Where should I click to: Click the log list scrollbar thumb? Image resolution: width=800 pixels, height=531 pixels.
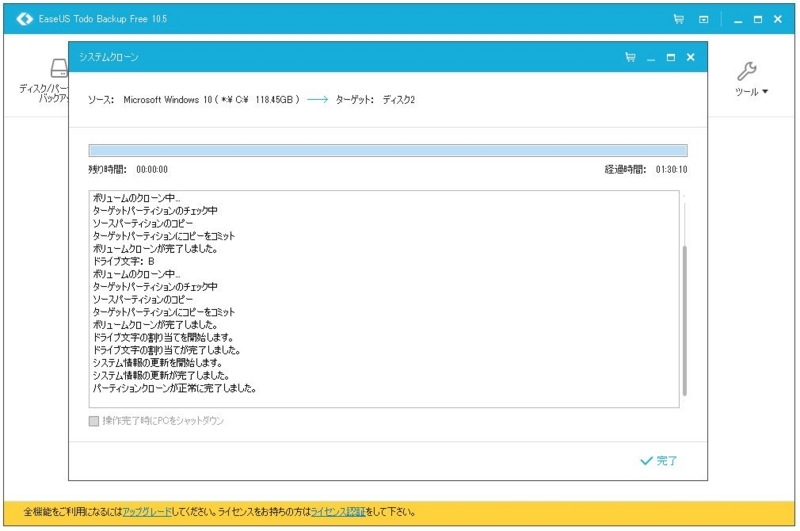tap(684, 320)
